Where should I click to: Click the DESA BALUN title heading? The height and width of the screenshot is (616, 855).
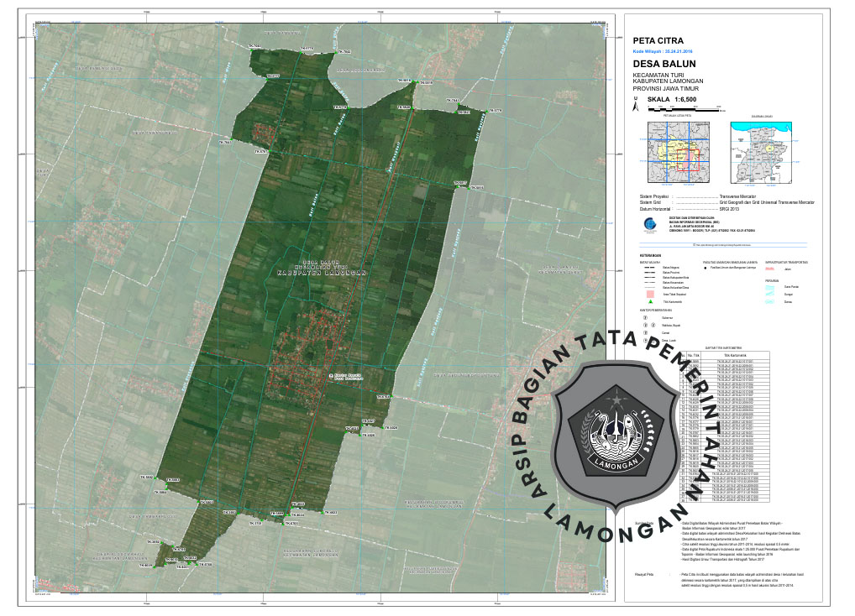point(663,64)
